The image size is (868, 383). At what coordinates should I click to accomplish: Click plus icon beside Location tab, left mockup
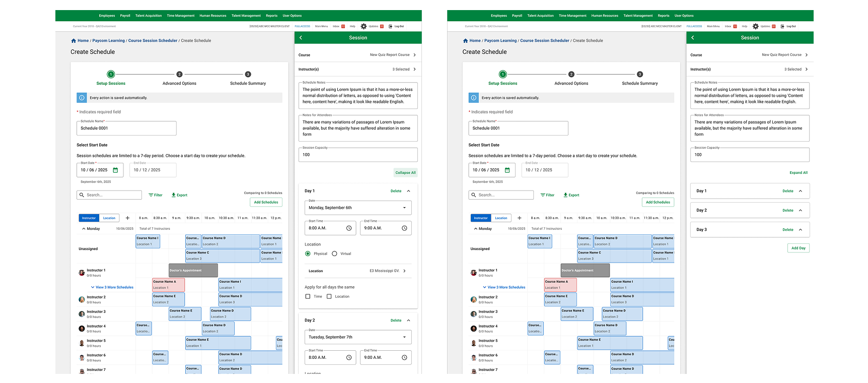tap(127, 218)
